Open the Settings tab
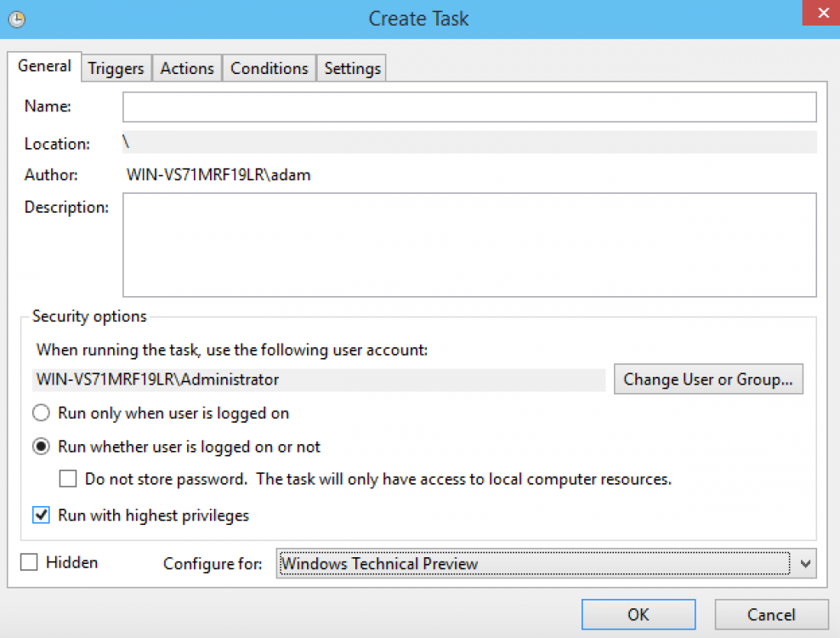Image resolution: width=840 pixels, height=638 pixels. (x=352, y=69)
